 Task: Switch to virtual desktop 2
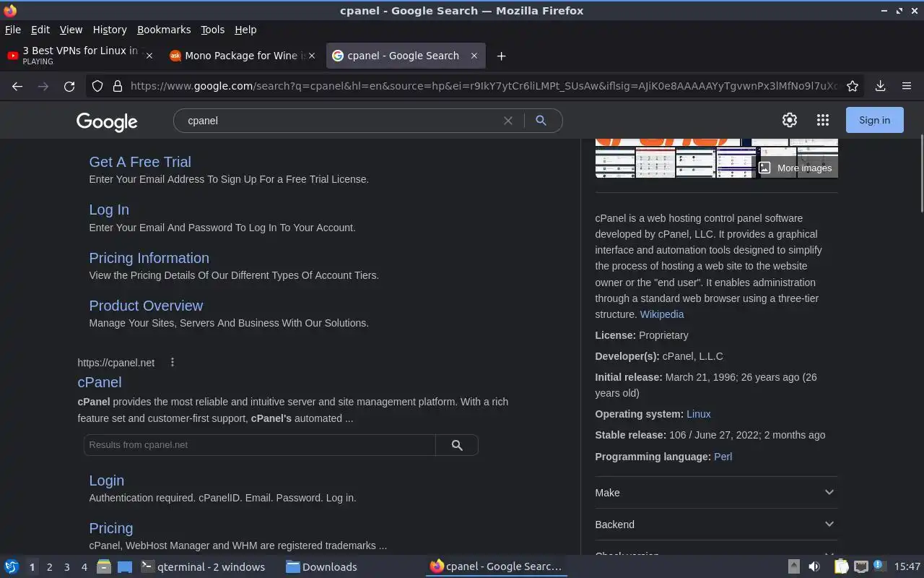click(49, 567)
